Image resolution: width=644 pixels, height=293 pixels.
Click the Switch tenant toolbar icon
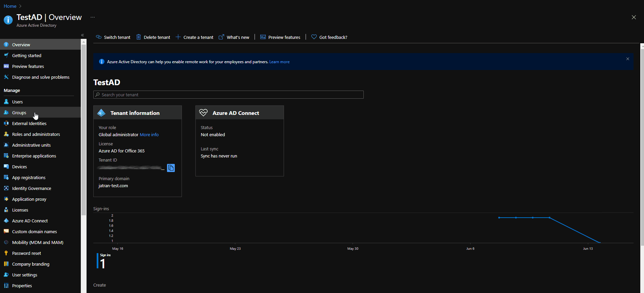click(x=99, y=37)
